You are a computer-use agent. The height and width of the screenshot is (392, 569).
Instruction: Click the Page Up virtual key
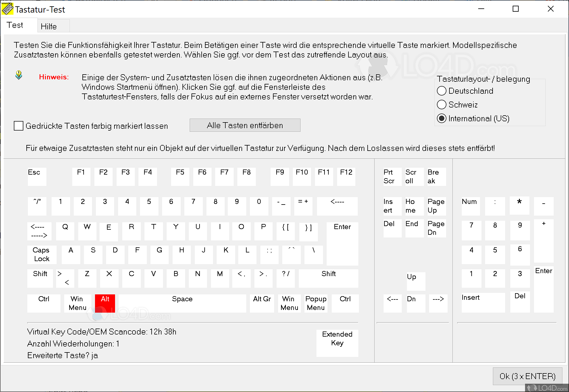pos(437,206)
